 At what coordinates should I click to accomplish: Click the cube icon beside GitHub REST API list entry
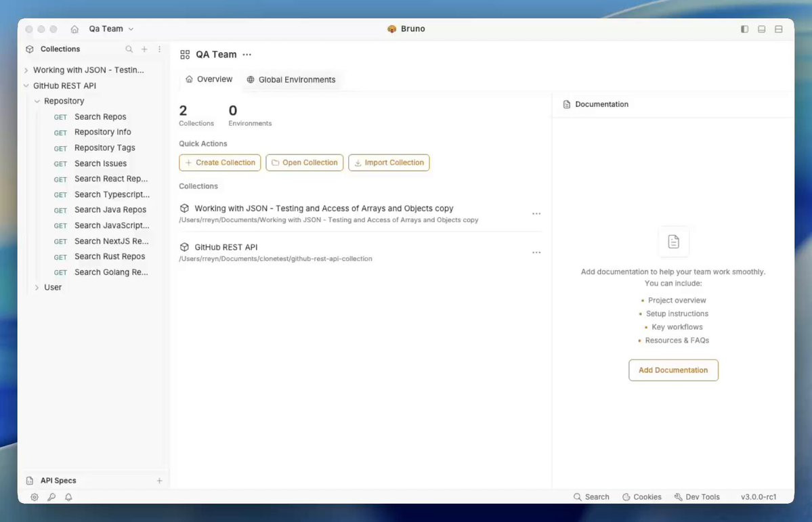pos(184,248)
